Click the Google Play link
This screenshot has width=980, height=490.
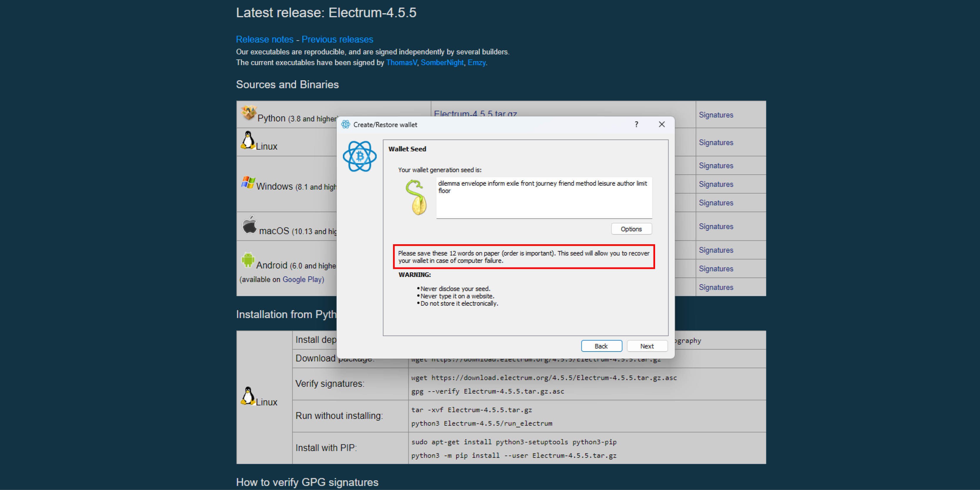tap(303, 279)
